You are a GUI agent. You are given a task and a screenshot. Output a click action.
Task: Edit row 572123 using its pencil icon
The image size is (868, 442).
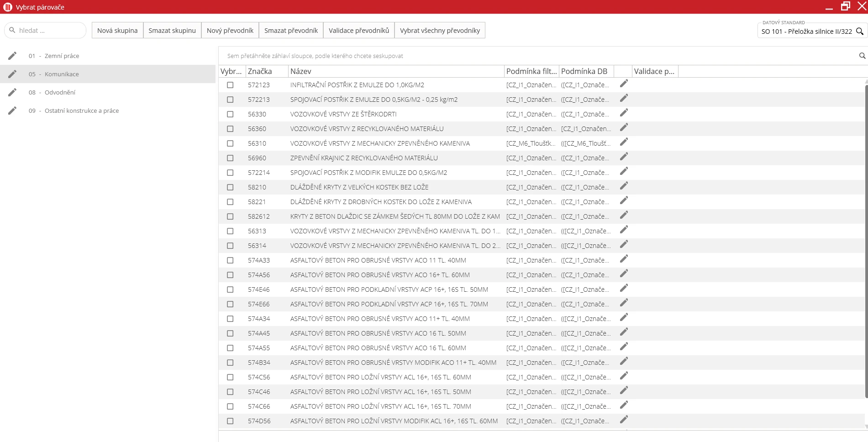624,84
